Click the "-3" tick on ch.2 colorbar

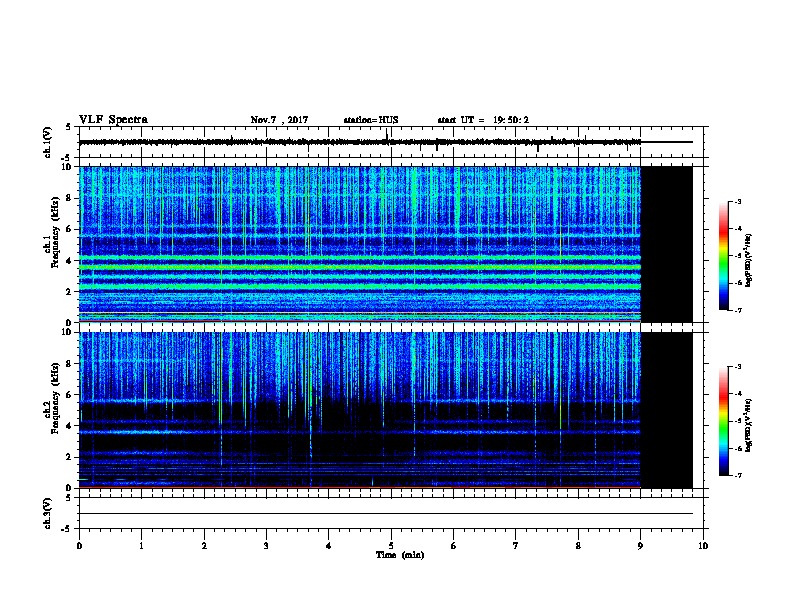point(737,367)
